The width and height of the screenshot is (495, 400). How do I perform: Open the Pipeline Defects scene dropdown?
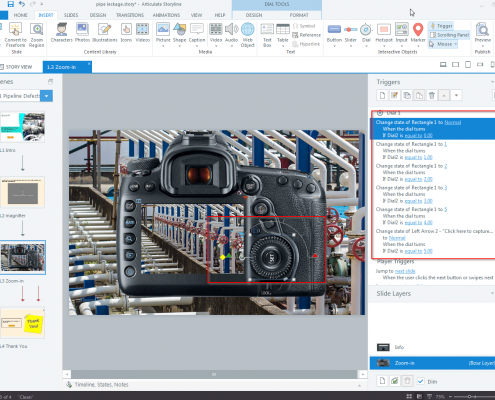[x=46, y=96]
